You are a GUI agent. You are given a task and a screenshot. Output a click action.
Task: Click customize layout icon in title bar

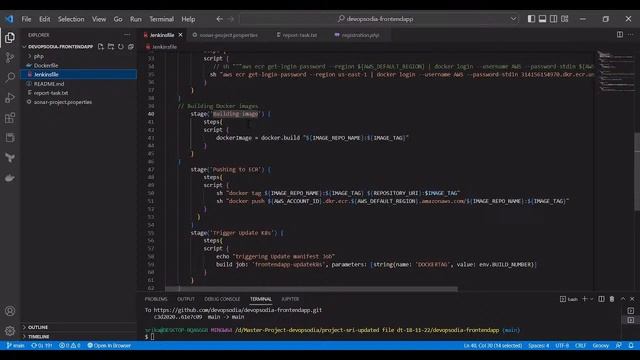pos(564,19)
